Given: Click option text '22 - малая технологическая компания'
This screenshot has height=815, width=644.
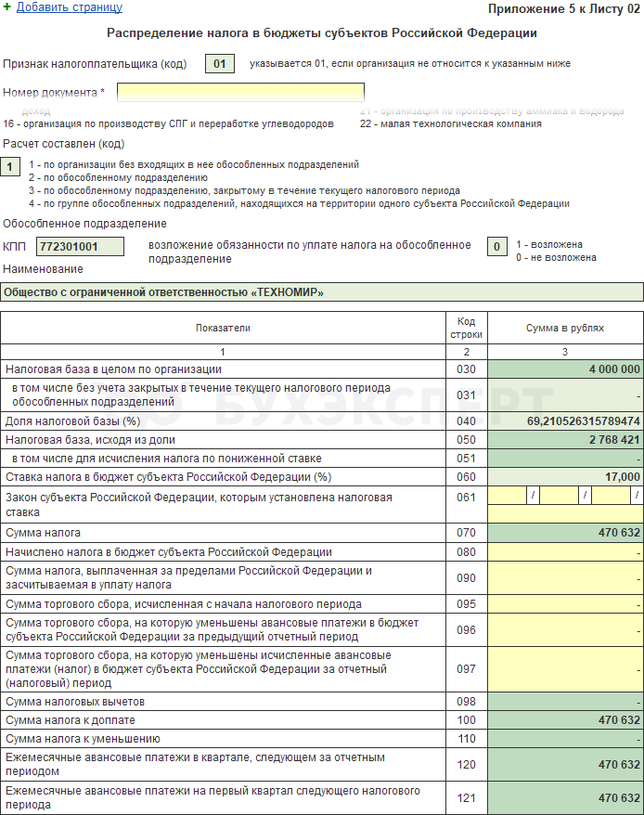Looking at the screenshot, I should 451,123.
